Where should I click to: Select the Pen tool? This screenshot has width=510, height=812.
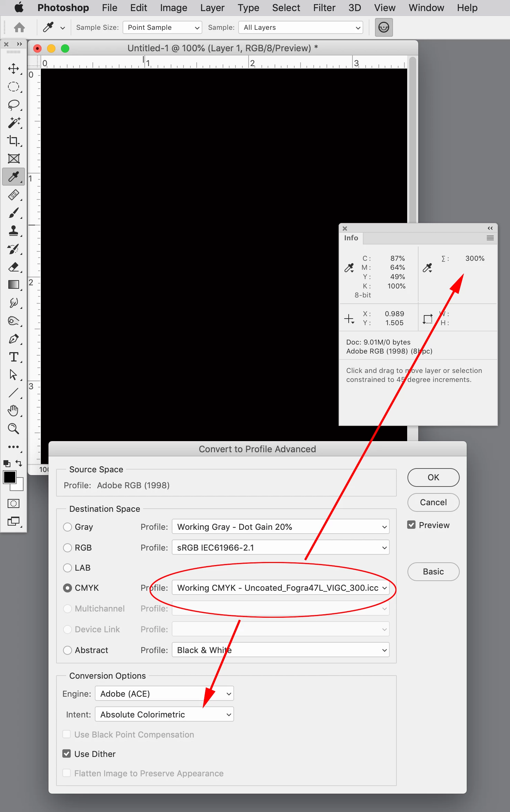pos(14,339)
